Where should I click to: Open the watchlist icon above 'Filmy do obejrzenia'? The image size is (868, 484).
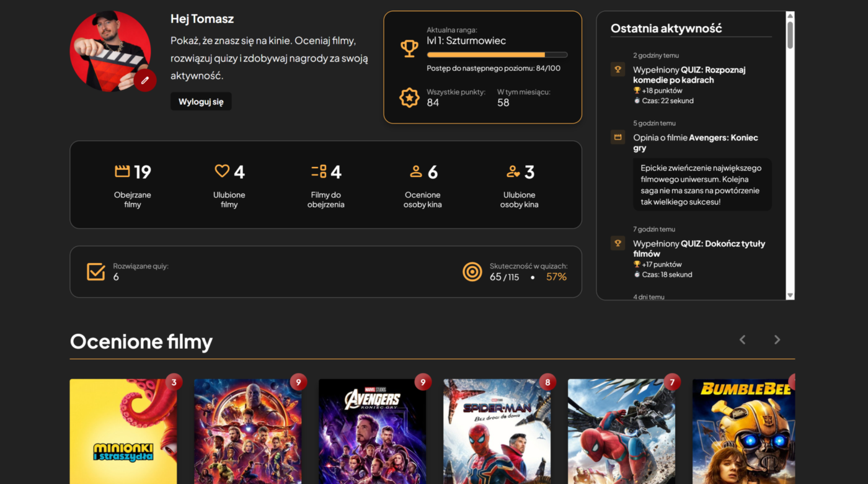[x=319, y=171]
